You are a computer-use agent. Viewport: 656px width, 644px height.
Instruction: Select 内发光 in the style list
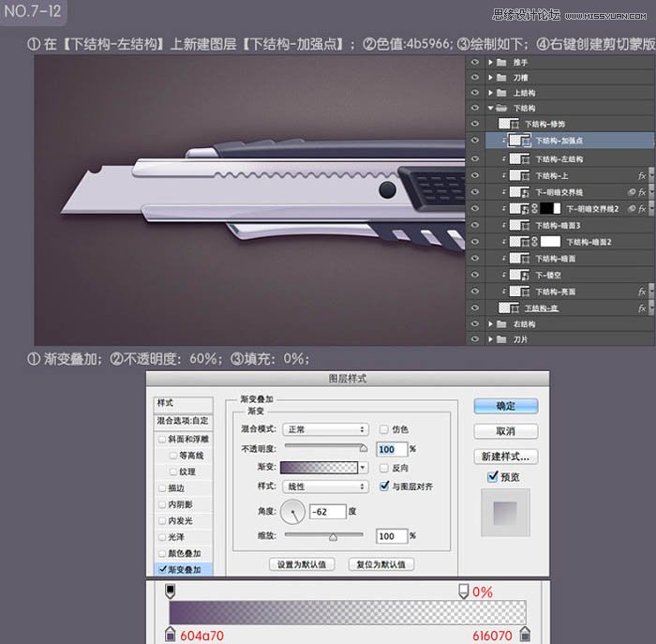point(180,520)
